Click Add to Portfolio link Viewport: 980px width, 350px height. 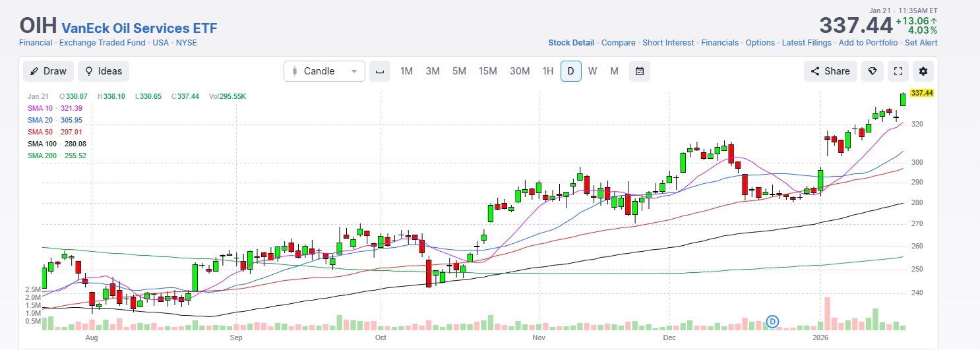pyautogui.click(x=868, y=43)
